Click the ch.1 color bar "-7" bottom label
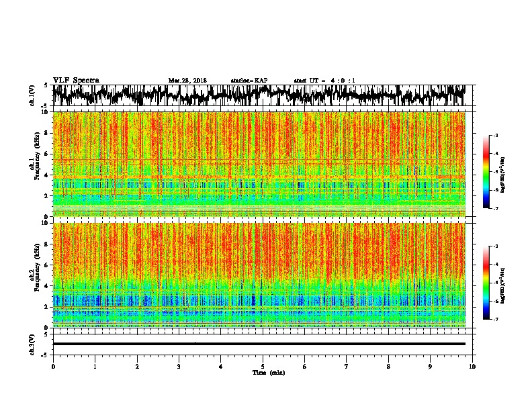 (x=495, y=208)
